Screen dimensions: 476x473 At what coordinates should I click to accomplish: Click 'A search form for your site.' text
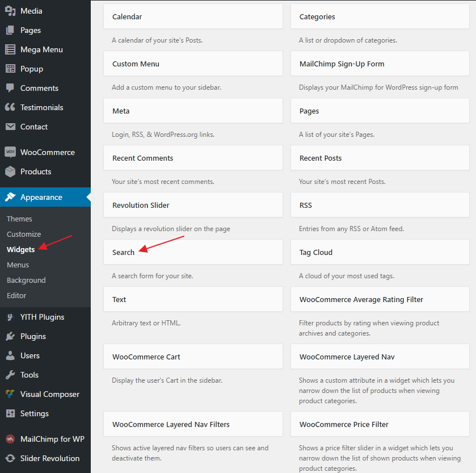point(153,276)
